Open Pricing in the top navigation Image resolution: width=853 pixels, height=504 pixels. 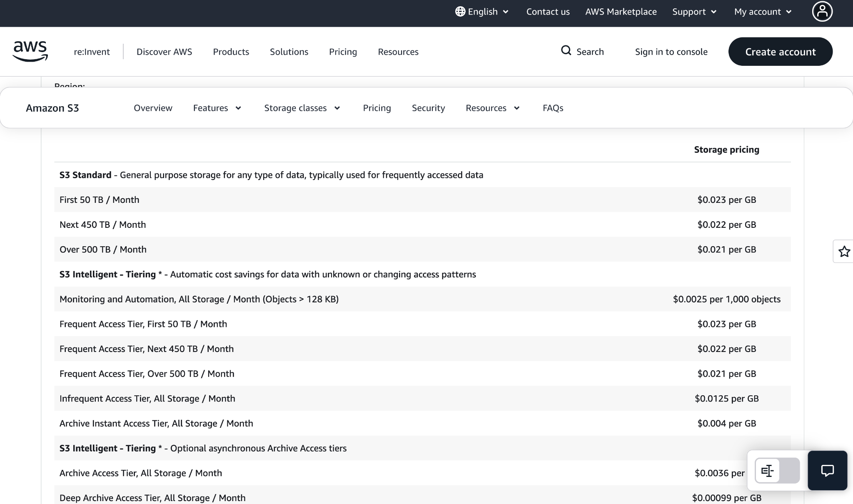click(x=343, y=52)
